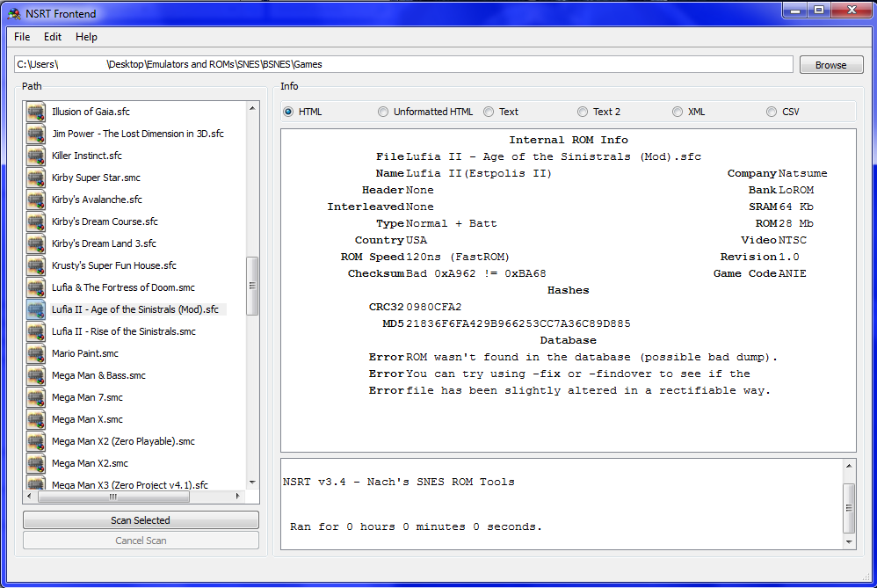877x588 pixels.
Task: Select the XML output format radio button
Action: pyautogui.click(x=678, y=112)
